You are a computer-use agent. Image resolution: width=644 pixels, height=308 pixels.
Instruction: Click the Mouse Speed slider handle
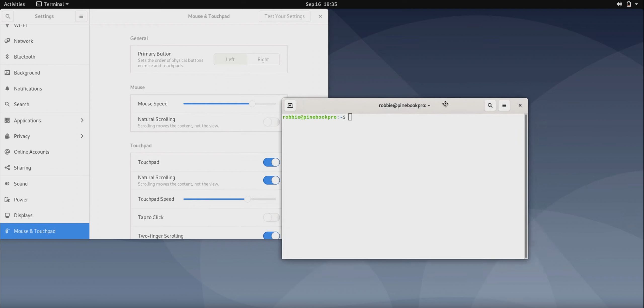252,104
